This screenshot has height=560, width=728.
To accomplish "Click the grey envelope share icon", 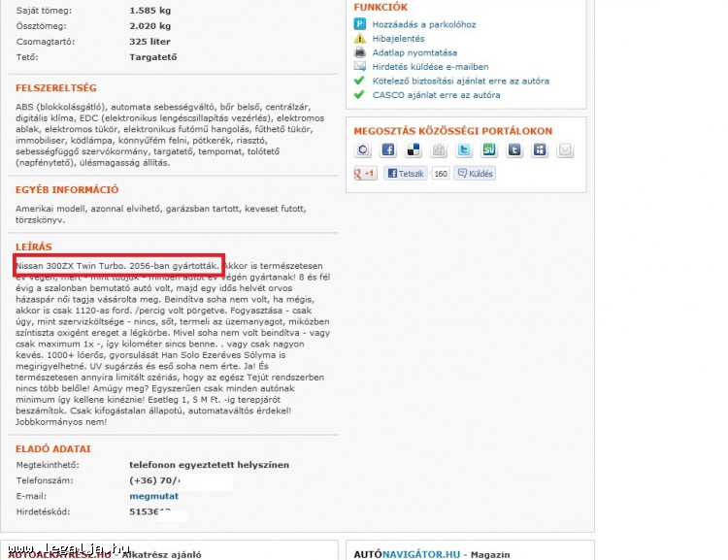I will (x=565, y=149).
